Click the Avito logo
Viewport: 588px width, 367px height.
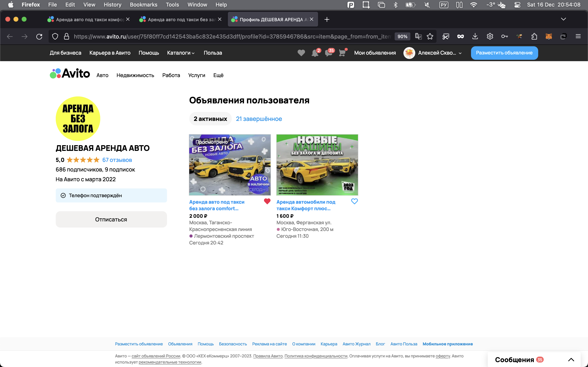point(70,74)
